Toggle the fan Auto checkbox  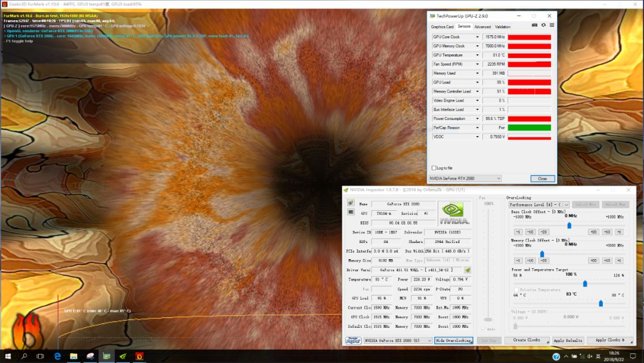click(483, 329)
